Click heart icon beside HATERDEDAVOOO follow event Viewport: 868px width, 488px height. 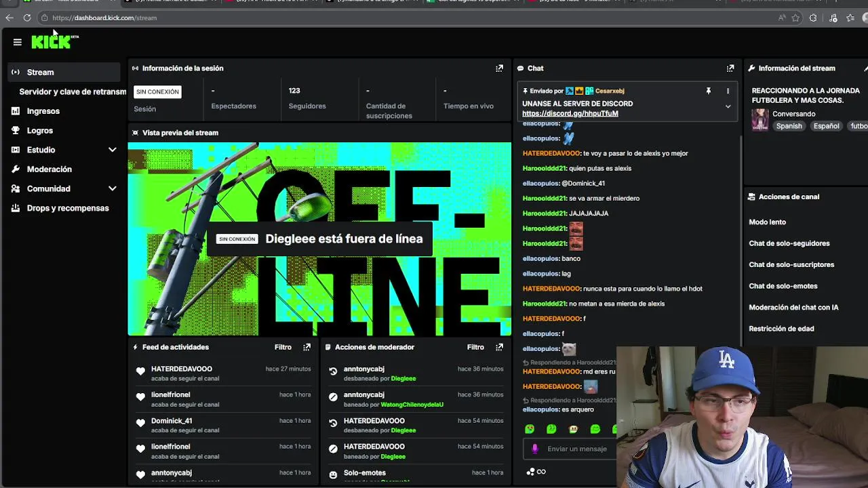(x=140, y=371)
